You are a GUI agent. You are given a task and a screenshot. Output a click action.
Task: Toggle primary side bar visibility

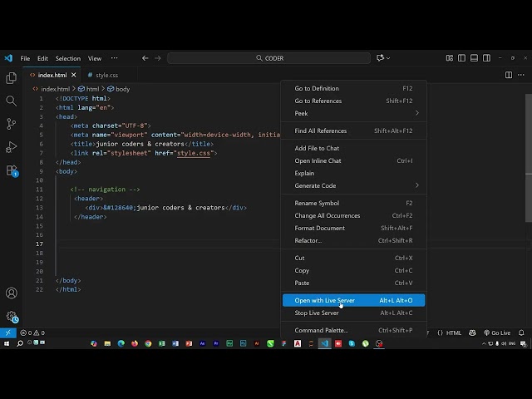[x=462, y=58]
